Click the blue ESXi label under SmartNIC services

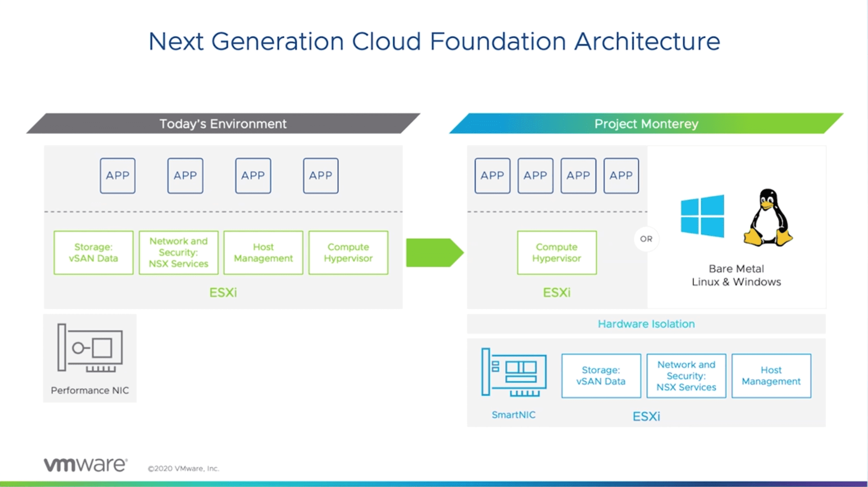tap(646, 417)
